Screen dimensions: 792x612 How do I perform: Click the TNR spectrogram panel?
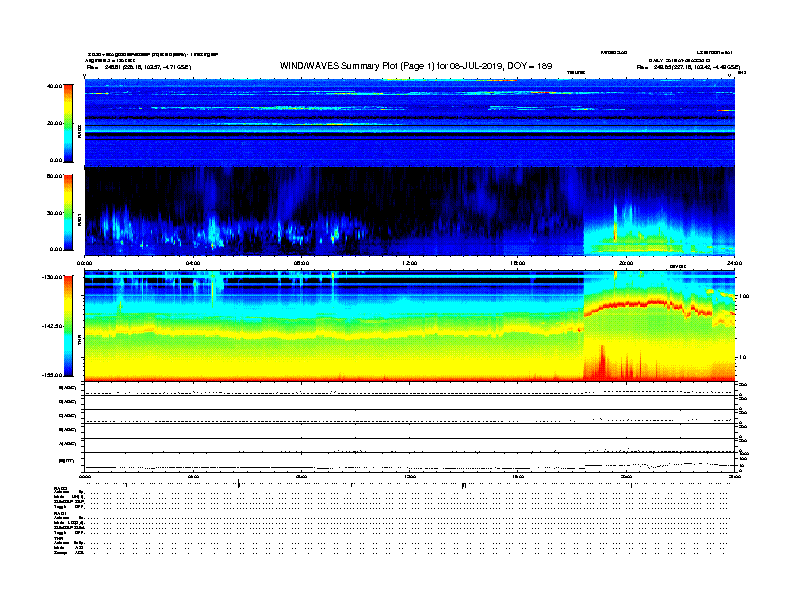(x=410, y=326)
